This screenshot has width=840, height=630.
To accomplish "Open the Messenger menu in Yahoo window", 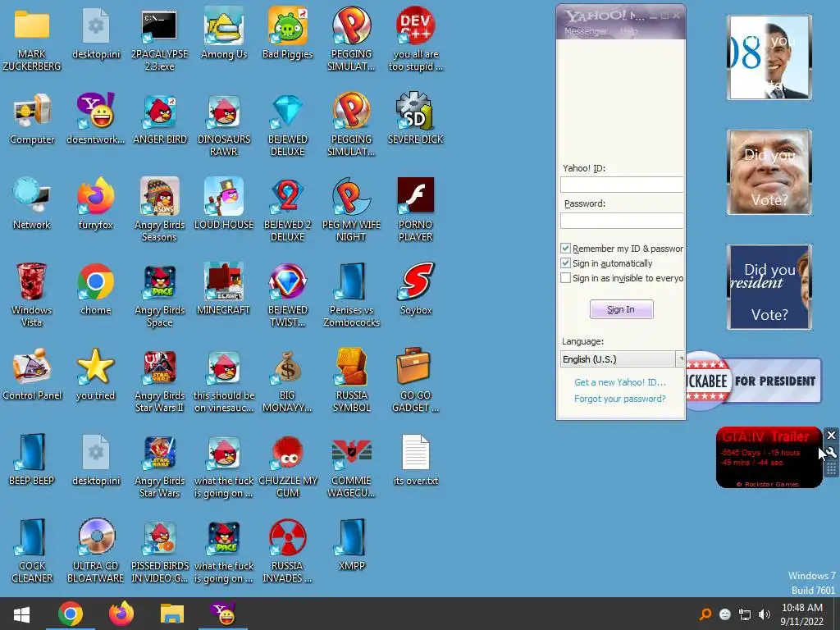I will pyautogui.click(x=585, y=32).
